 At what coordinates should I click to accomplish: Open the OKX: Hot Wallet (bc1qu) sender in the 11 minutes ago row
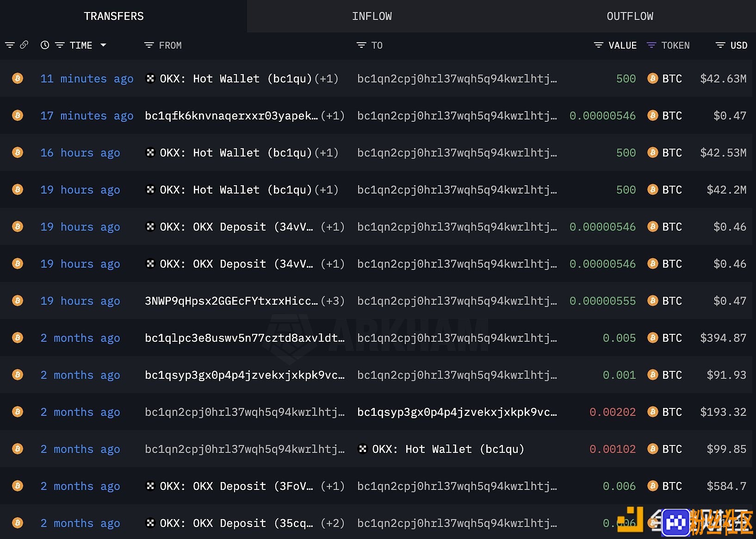236,79
